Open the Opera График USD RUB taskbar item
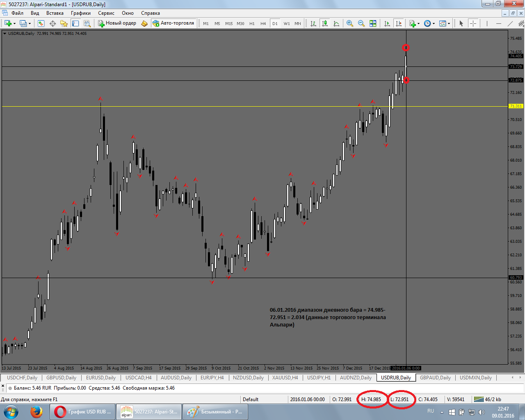The image size is (525, 420). (82, 412)
